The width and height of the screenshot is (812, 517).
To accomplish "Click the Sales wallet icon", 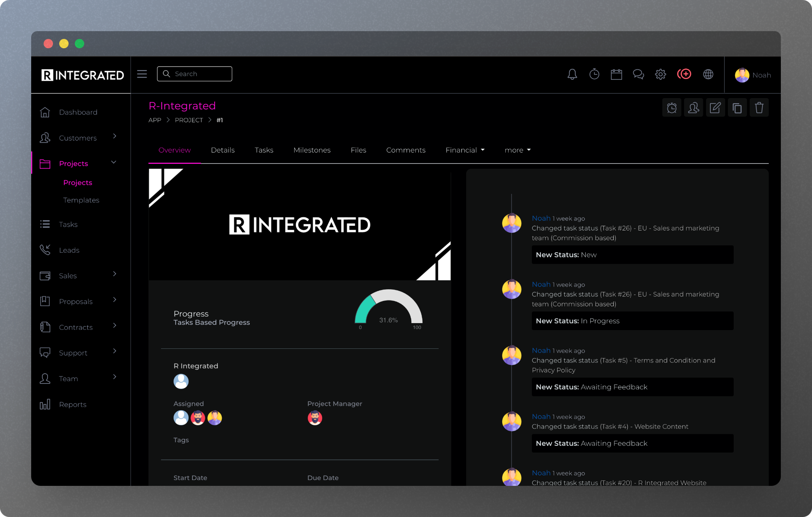I will point(45,276).
